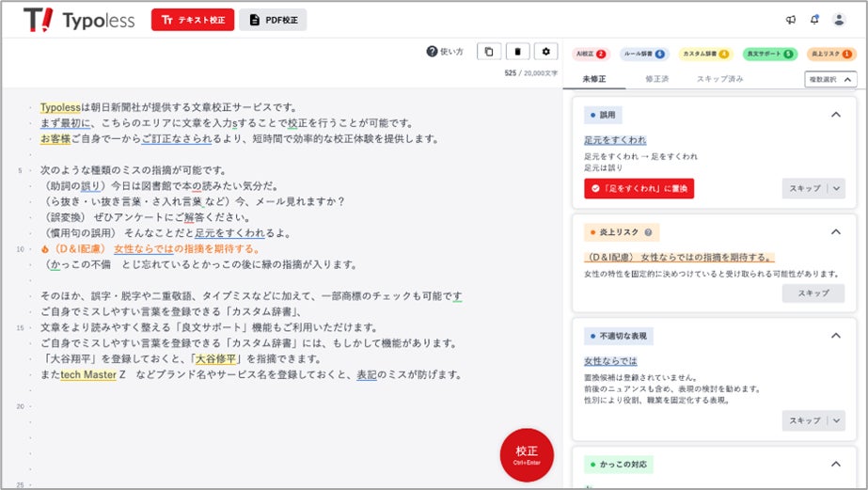Switch to the 修正済 tab
Screen dimensions: 868x490
pos(657,79)
